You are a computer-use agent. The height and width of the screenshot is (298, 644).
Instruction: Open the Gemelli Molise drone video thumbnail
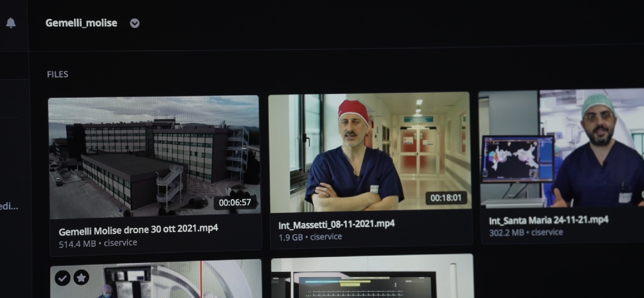[x=154, y=157]
